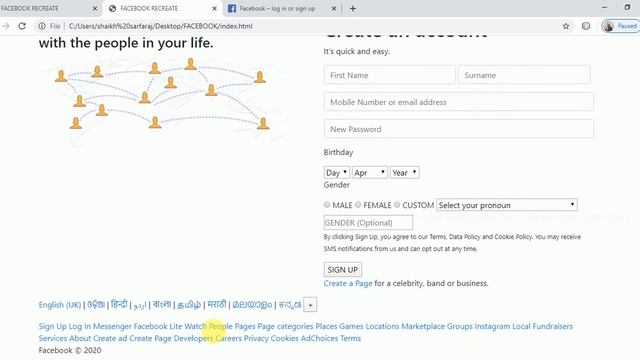Open the Day birthday dropdown

[x=336, y=173]
